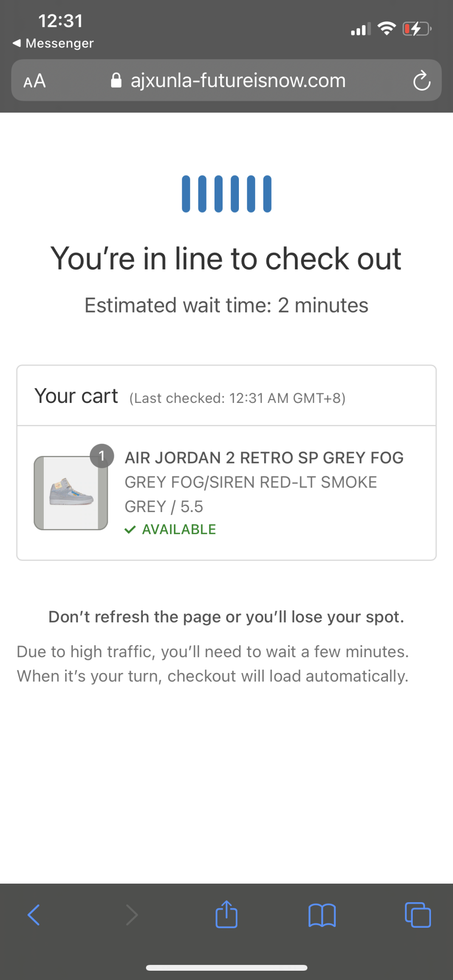Tap the battery charging status icon
This screenshot has height=980, width=453.
(416, 29)
